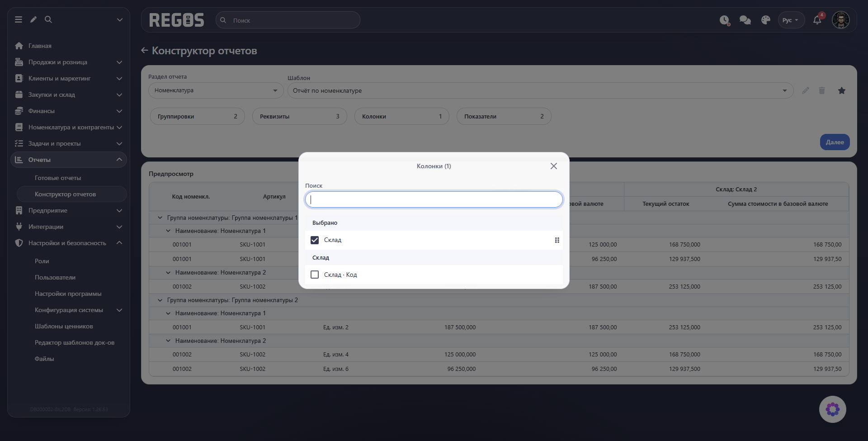This screenshot has width=868, height=441.
Task: Open the Раздел отчета Номенклатура dropdown
Action: (216, 90)
